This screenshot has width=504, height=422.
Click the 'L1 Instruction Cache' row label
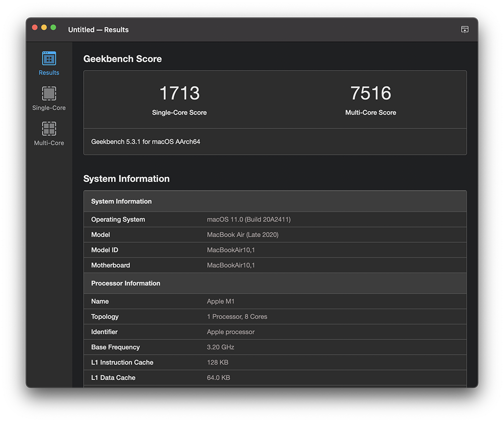tap(122, 362)
